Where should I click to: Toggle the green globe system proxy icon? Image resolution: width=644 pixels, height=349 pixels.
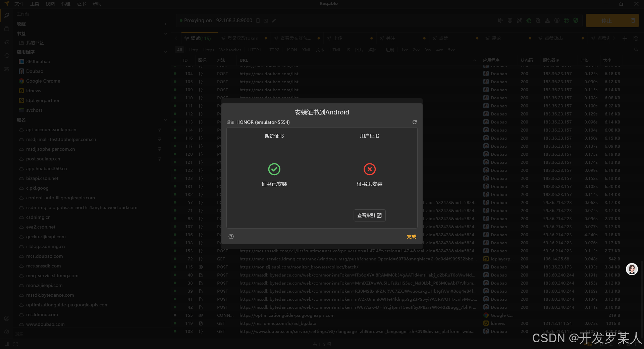point(566,20)
